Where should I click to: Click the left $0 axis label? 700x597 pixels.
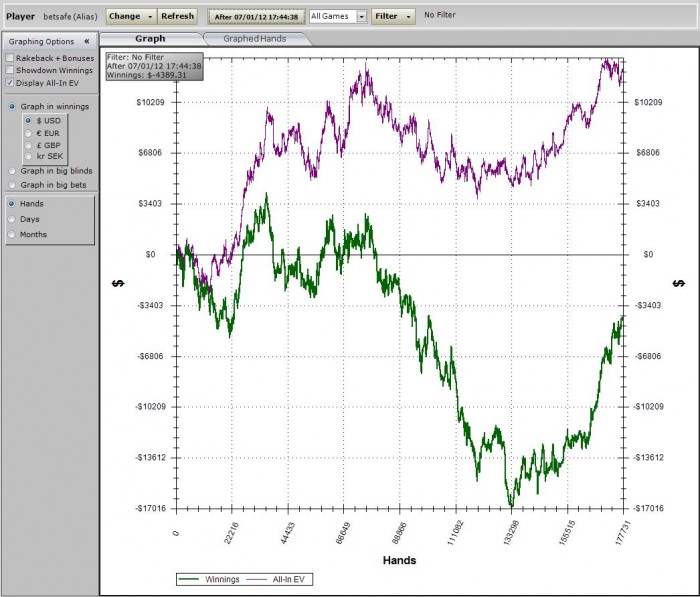pos(150,255)
